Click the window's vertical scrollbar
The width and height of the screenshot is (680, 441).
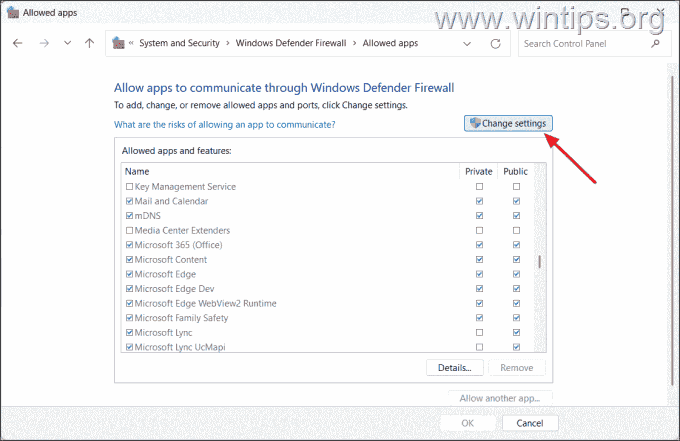coord(672,230)
